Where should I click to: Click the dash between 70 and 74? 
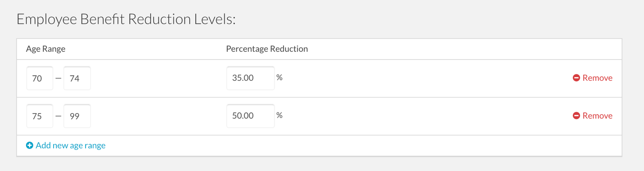58,79
